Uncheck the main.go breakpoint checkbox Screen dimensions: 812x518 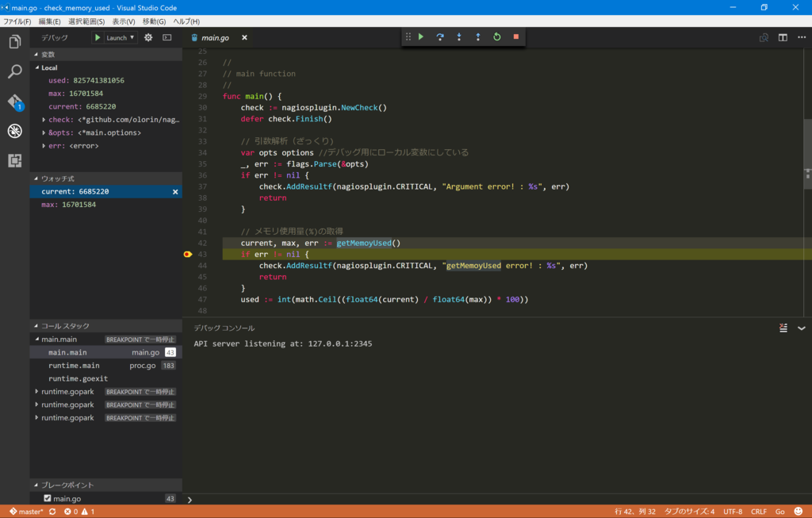[48, 498]
